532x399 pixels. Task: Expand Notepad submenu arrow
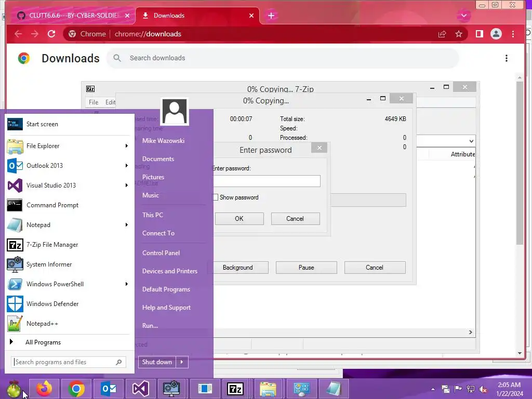point(127,225)
